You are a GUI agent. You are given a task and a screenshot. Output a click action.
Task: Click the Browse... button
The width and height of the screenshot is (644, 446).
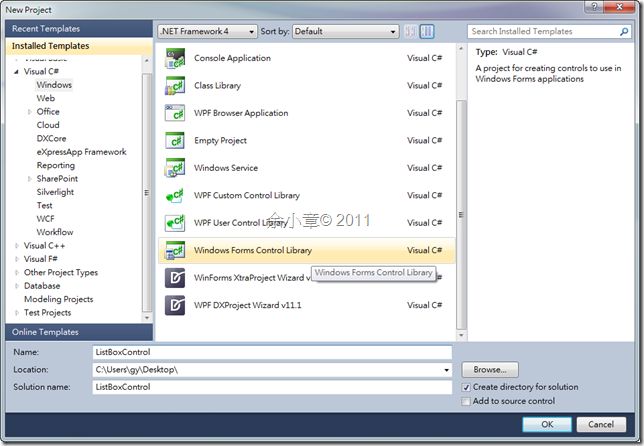[x=490, y=370]
